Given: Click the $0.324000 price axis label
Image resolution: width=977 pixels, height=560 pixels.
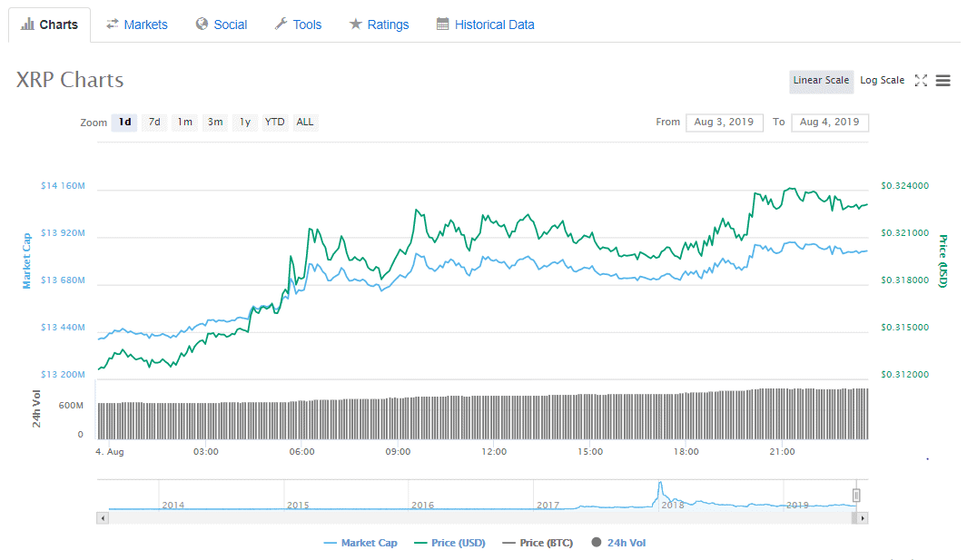Looking at the screenshot, I should 904,186.
